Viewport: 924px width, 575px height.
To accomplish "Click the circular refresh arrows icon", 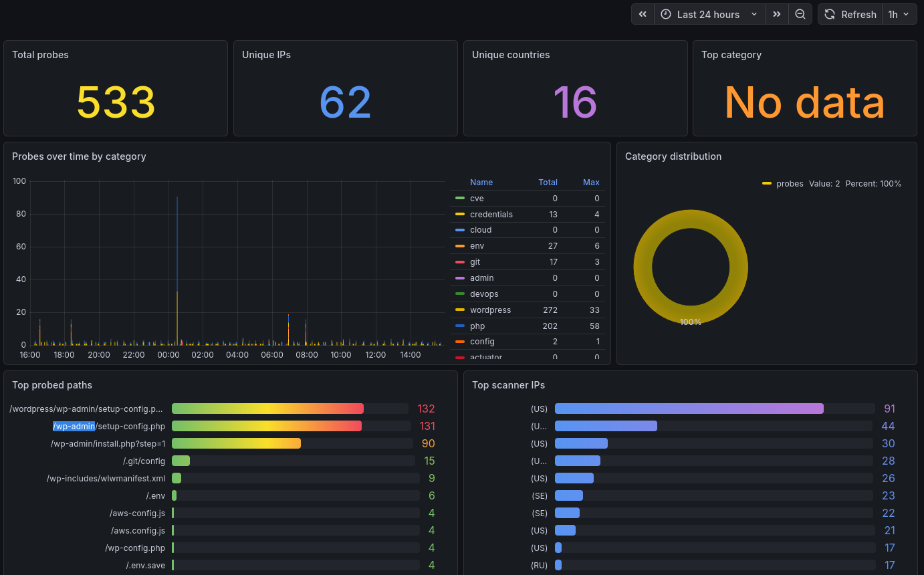I will (830, 14).
